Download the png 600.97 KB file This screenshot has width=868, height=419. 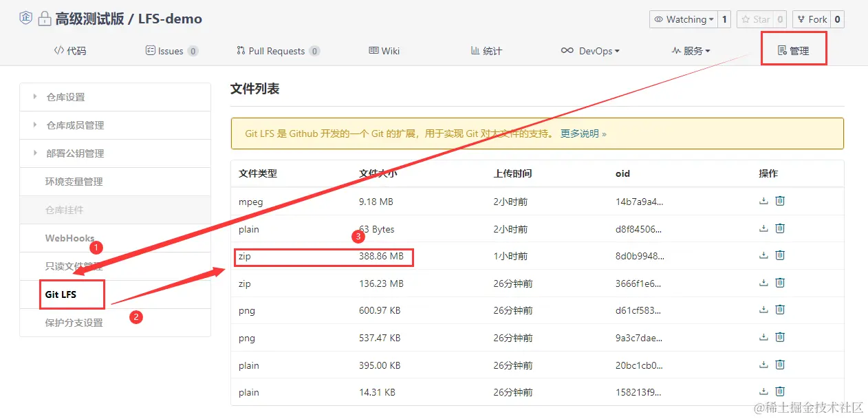(763, 310)
